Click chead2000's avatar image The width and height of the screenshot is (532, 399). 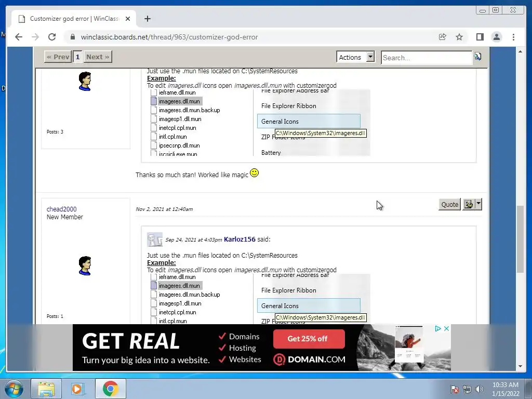[x=85, y=265]
